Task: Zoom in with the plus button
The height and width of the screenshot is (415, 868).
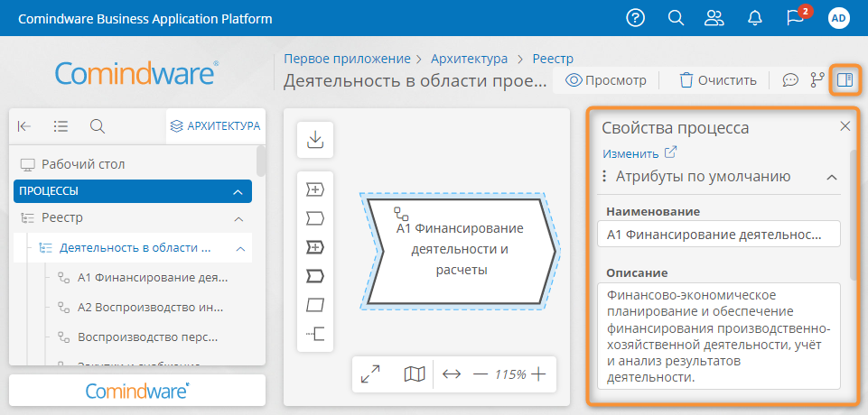Action: (x=538, y=374)
